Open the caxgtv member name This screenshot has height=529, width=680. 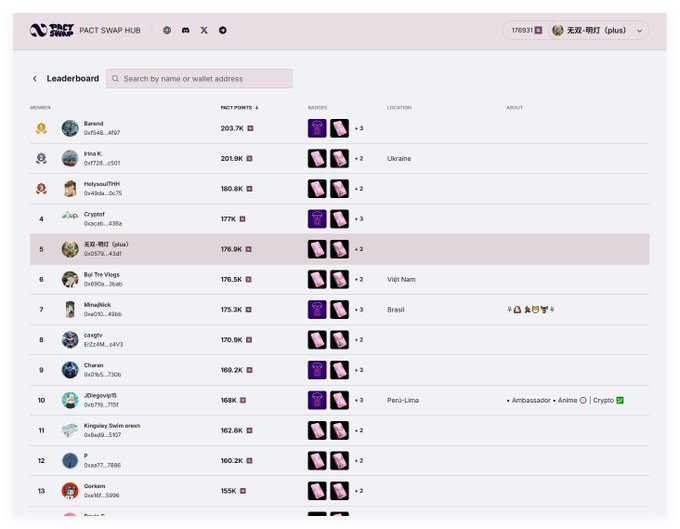(93, 335)
